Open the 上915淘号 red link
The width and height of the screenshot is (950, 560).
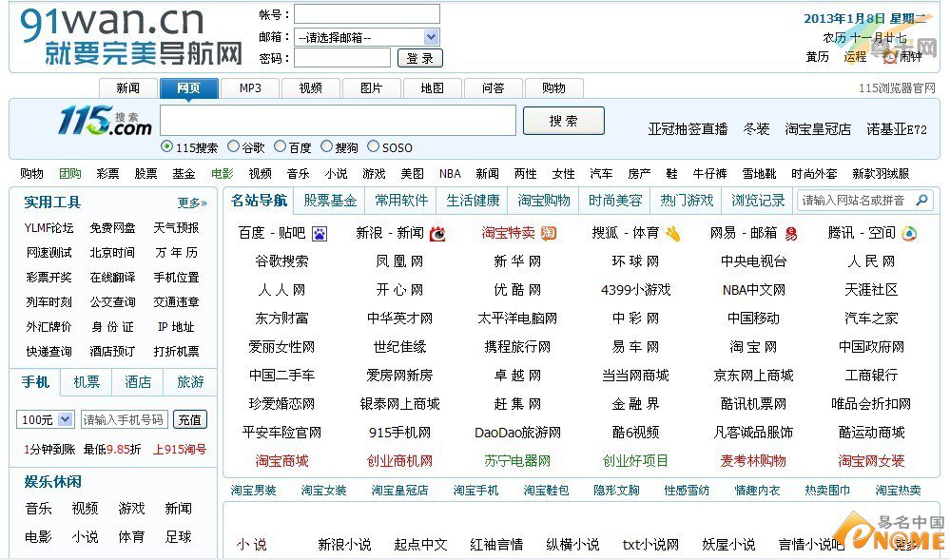coord(180,449)
